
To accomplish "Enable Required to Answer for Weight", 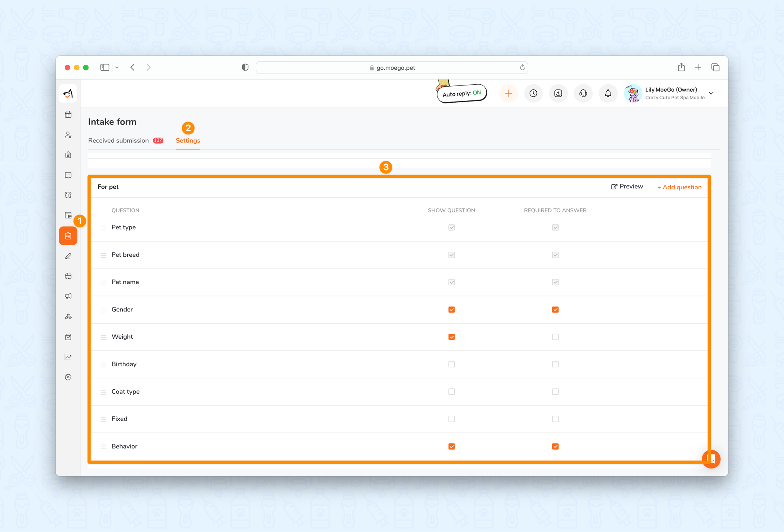I will tap(555, 337).
